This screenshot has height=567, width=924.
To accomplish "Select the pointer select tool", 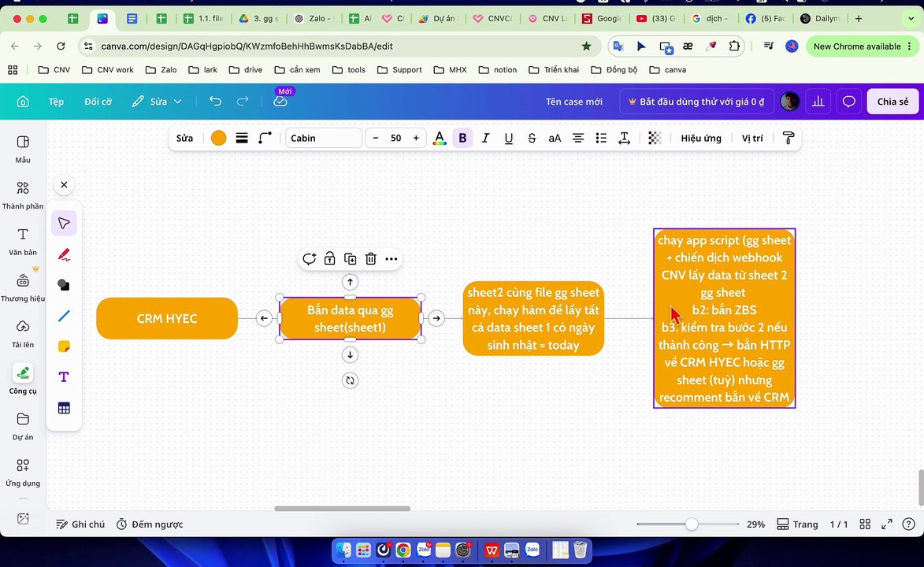I will pyautogui.click(x=65, y=224).
